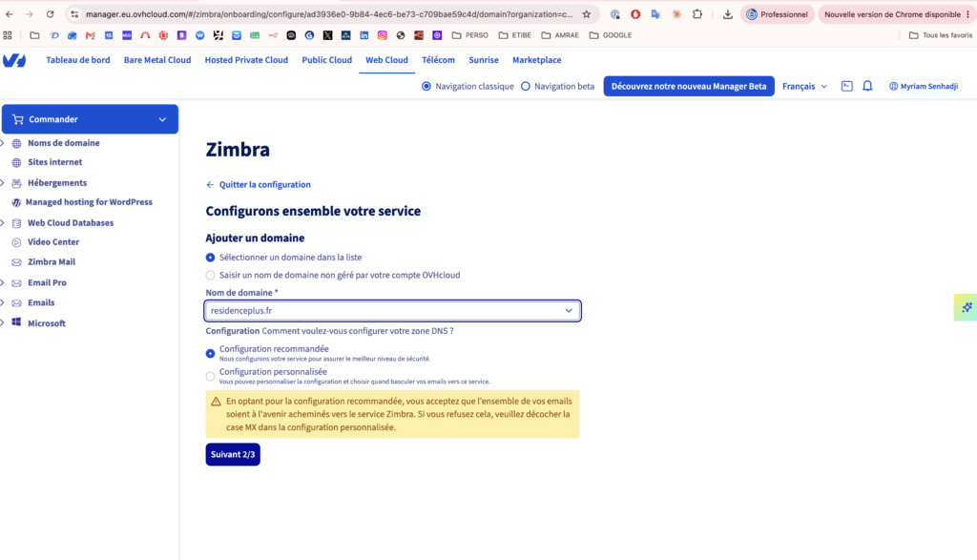Open Chrome extensions puzzle icon

(697, 14)
